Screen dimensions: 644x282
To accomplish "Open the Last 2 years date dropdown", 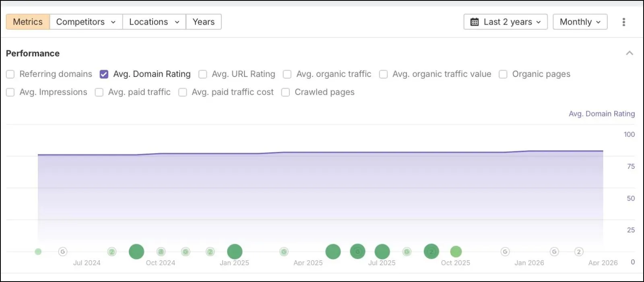I will [x=506, y=22].
